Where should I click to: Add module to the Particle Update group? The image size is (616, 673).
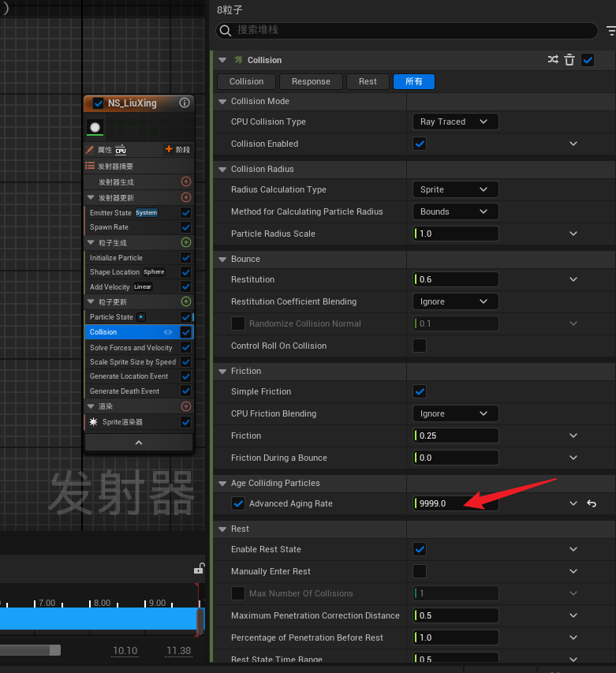coord(185,301)
